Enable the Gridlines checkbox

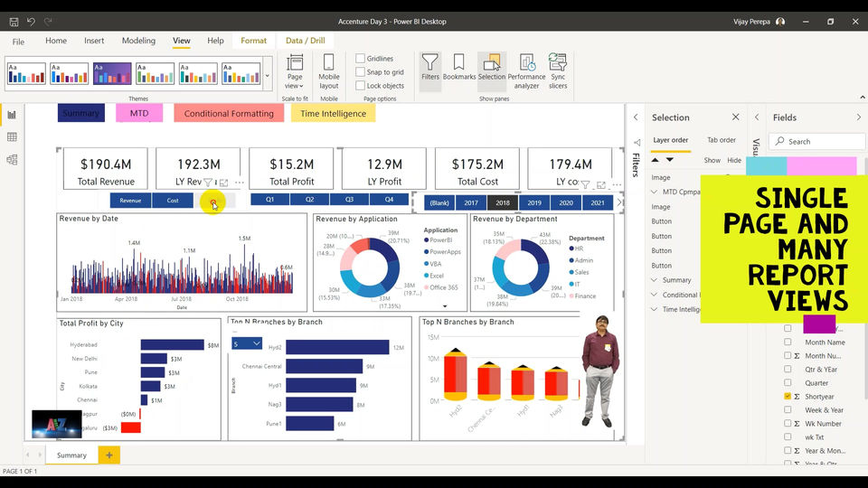click(361, 58)
